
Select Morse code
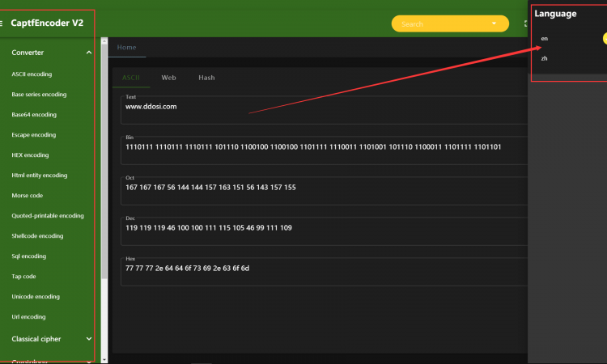coord(27,195)
